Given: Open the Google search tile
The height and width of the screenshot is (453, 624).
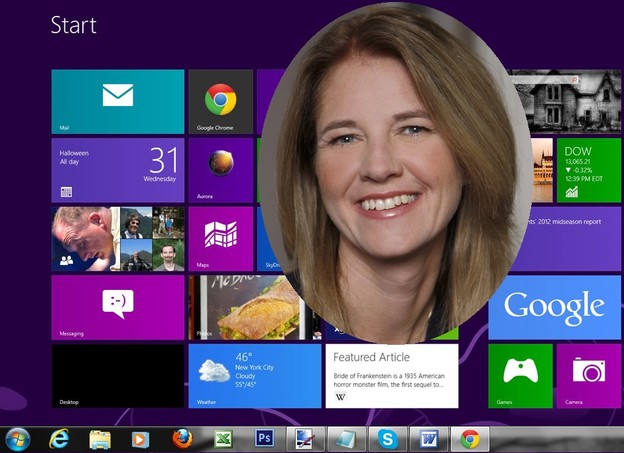Looking at the screenshot, I should coord(554,307).
